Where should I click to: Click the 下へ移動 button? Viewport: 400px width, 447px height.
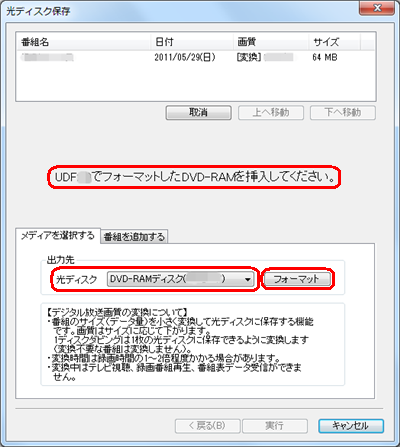343,113
